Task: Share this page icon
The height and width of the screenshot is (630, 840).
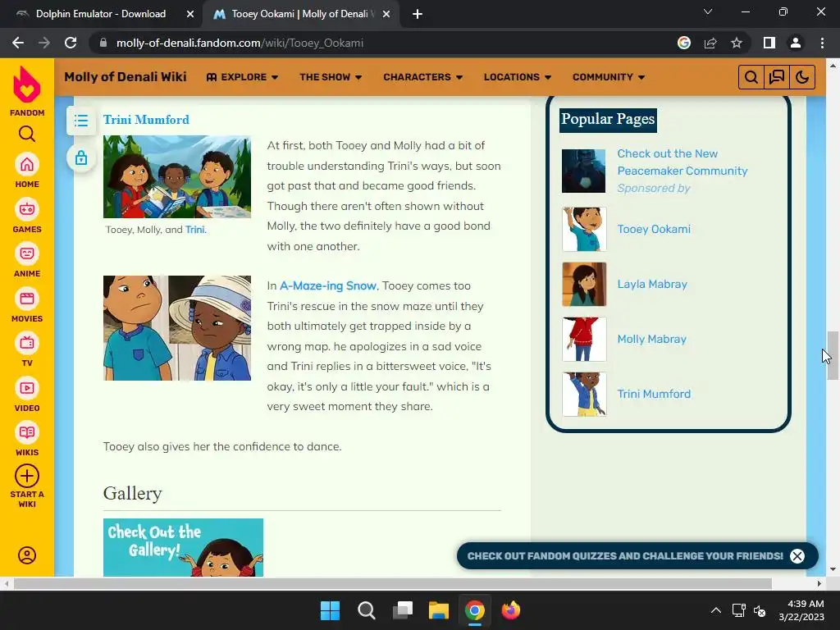Action: pyautogui.click(x=710, y=43)
